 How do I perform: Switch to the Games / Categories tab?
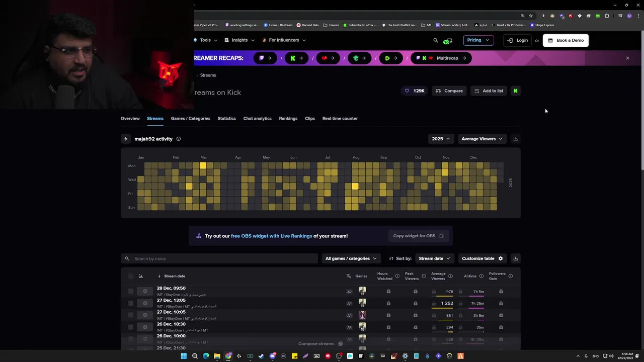tap(190, 119)
